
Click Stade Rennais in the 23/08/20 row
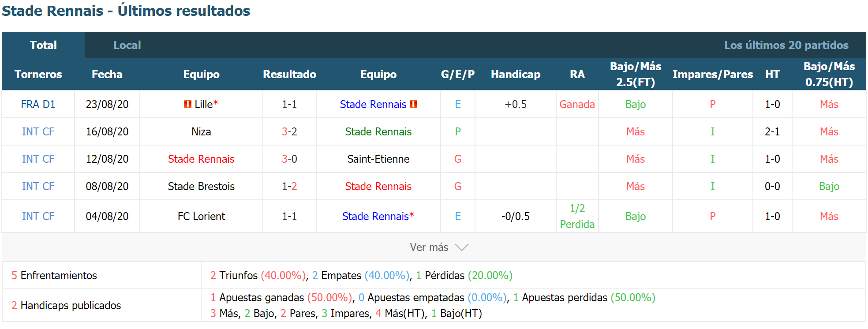(373, 105)
